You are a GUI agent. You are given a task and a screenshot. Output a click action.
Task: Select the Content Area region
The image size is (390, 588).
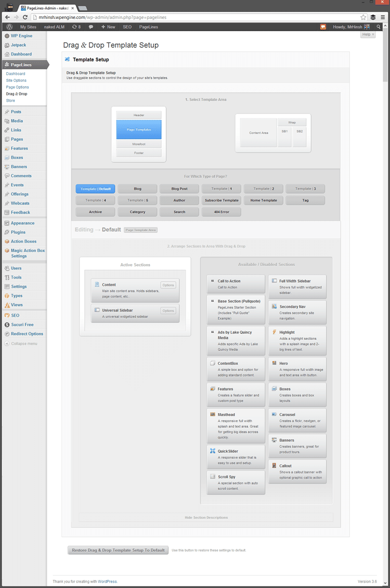(x=258, y=133)
